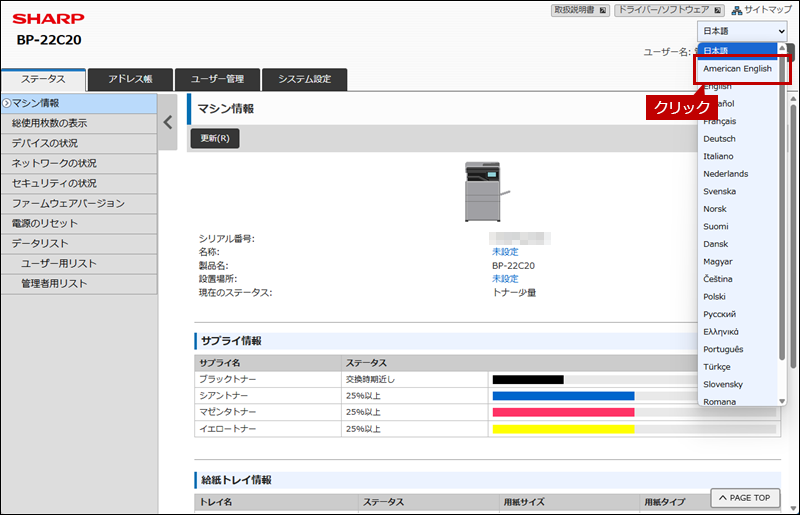Open マシン情報 in the sidebar
This screenshot has height=515, width=800.
(79, 104)
